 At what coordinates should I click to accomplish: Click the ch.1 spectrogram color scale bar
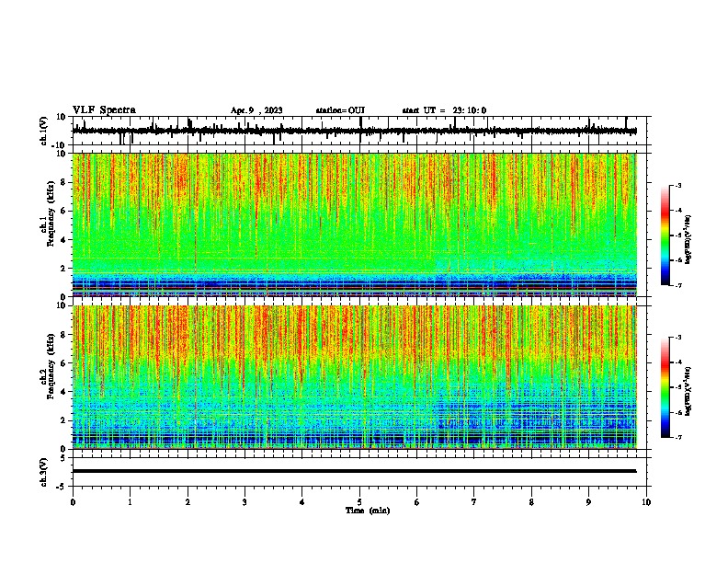[665, 236]
